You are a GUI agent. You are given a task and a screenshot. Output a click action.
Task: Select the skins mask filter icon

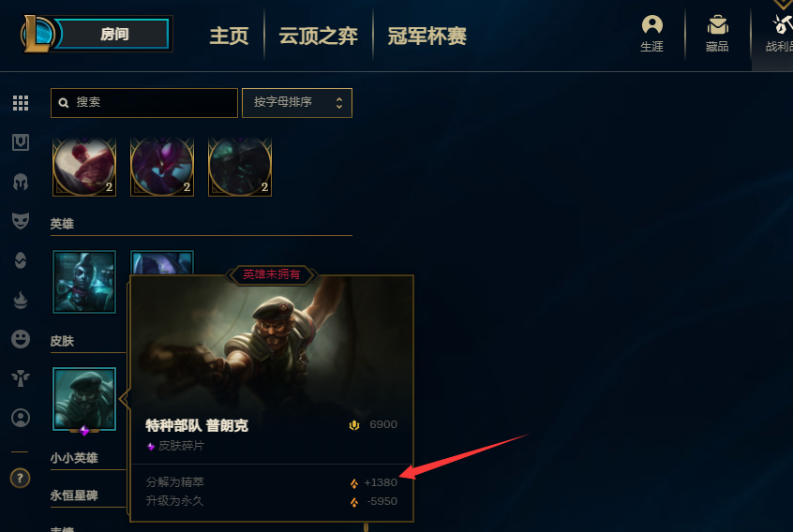pos(21,221)
